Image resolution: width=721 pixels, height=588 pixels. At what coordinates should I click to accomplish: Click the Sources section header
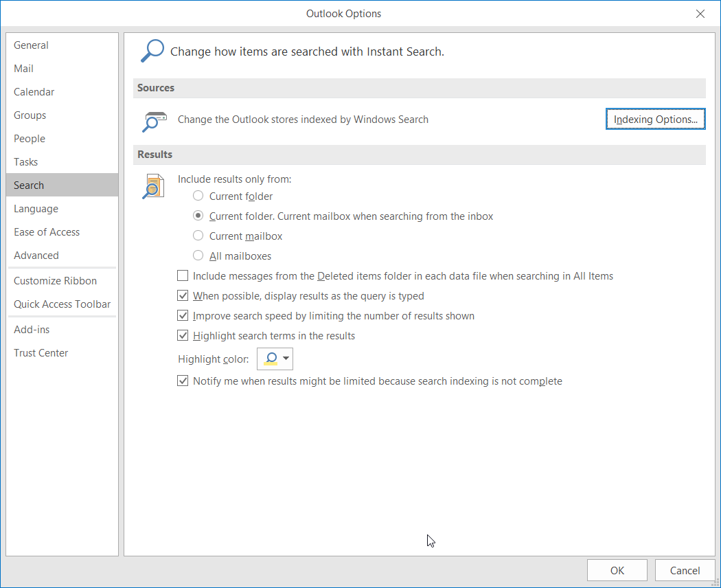pos(419,88)
